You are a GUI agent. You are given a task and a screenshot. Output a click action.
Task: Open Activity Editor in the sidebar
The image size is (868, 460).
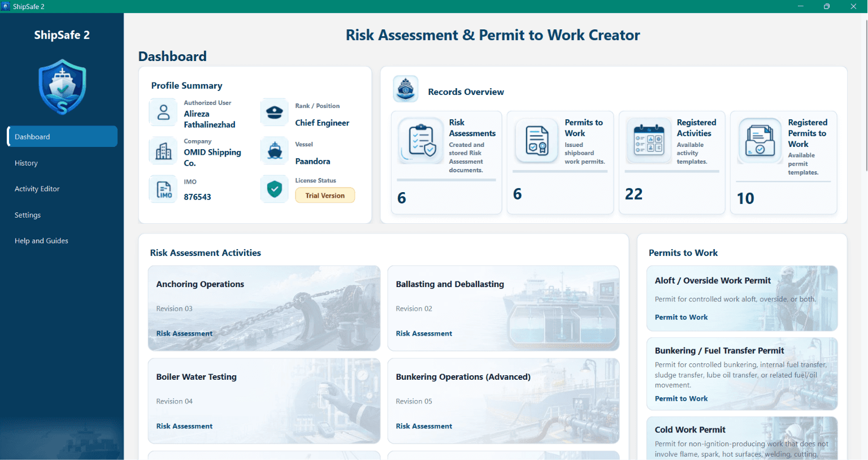coord(62,189)
